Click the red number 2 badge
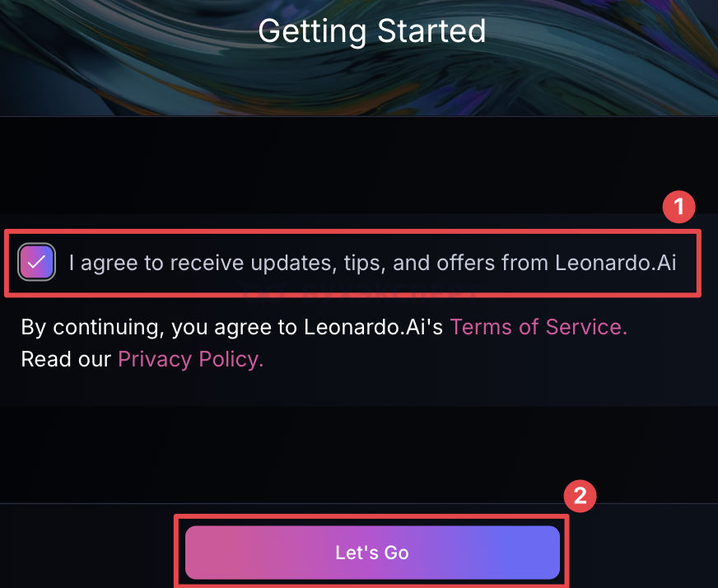 coord(580,496)
